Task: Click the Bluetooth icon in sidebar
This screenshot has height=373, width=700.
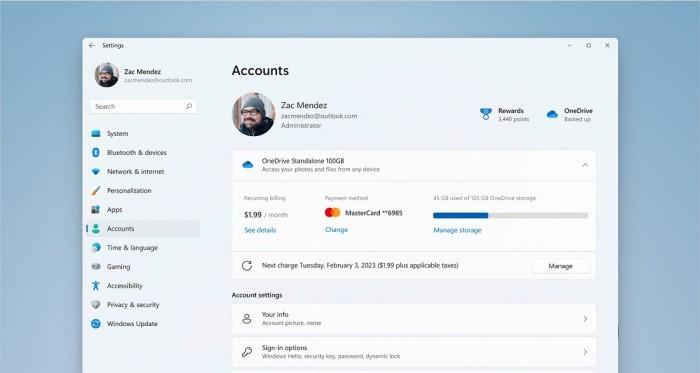Action: point(96,153)
